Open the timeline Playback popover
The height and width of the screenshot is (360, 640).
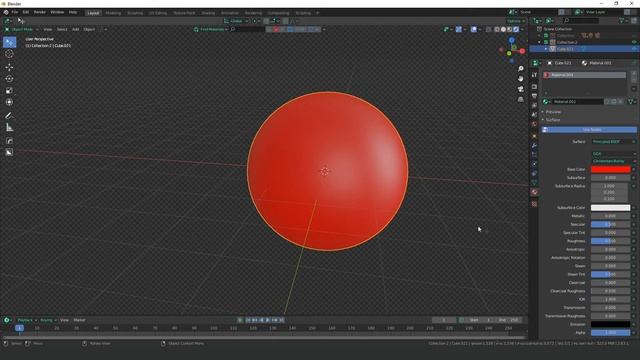point(27,320)
